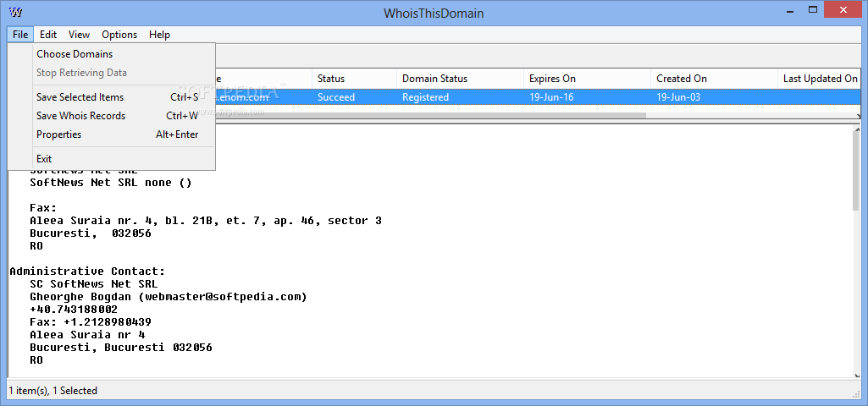Open the Edit menu
868x406 pixels.
click(x=48, y=35)
